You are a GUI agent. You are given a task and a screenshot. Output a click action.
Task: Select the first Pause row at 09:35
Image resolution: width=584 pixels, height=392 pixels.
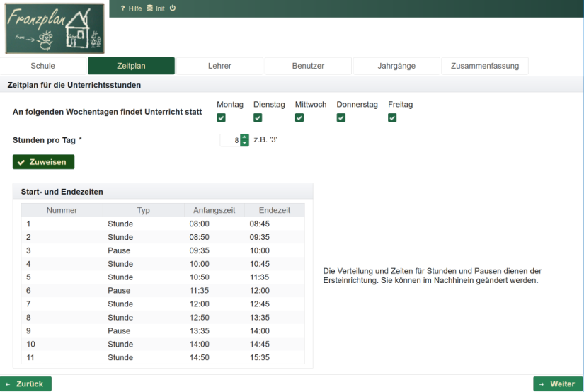[x=163, y=250]
